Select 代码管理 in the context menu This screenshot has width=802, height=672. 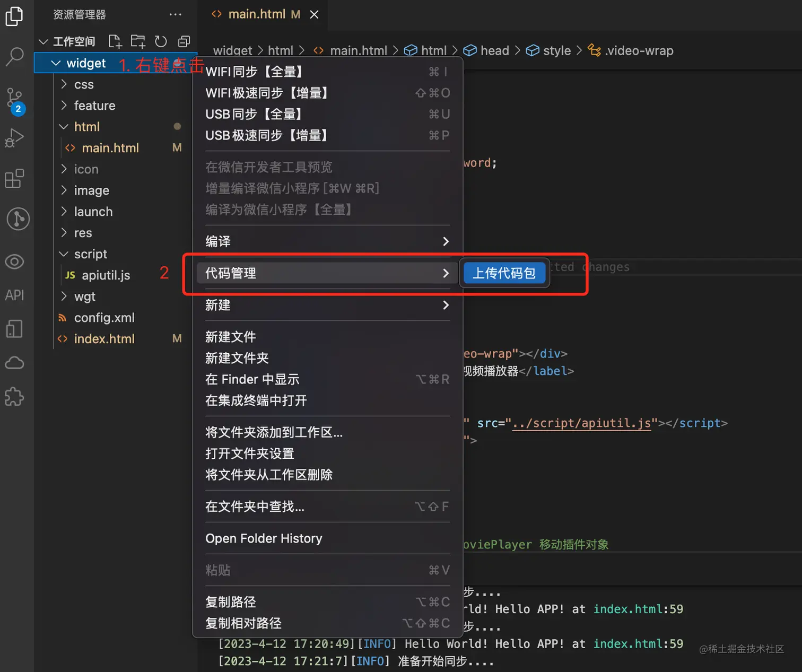tap(327, 273)
